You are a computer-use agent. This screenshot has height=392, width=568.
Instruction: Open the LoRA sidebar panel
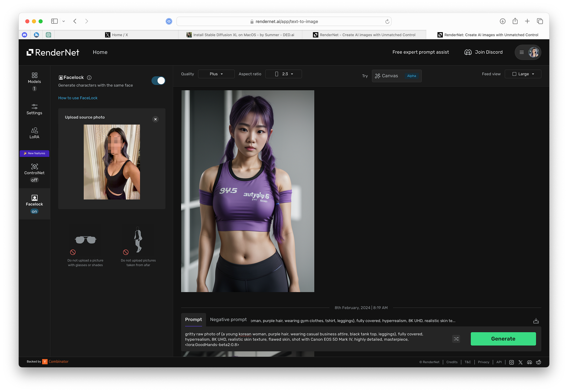[x=34, y=133]
